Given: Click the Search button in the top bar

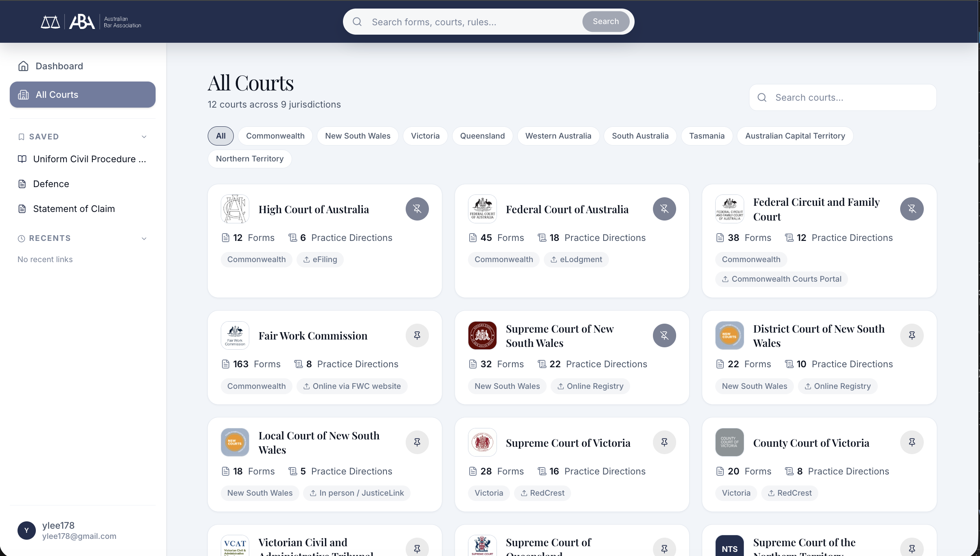Looking at the screenshot, I should click(605, 21).
